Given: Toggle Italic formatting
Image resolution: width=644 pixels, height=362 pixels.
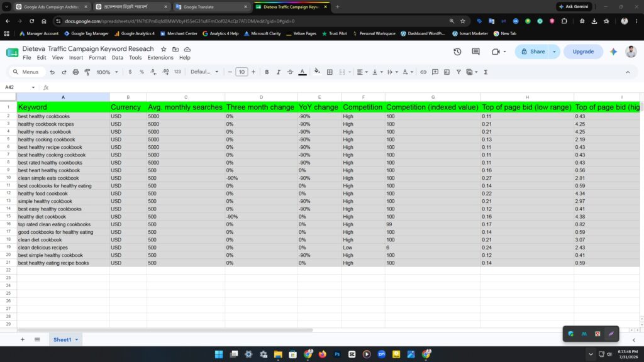Looking at the screenshot, I should coord(279,72).
